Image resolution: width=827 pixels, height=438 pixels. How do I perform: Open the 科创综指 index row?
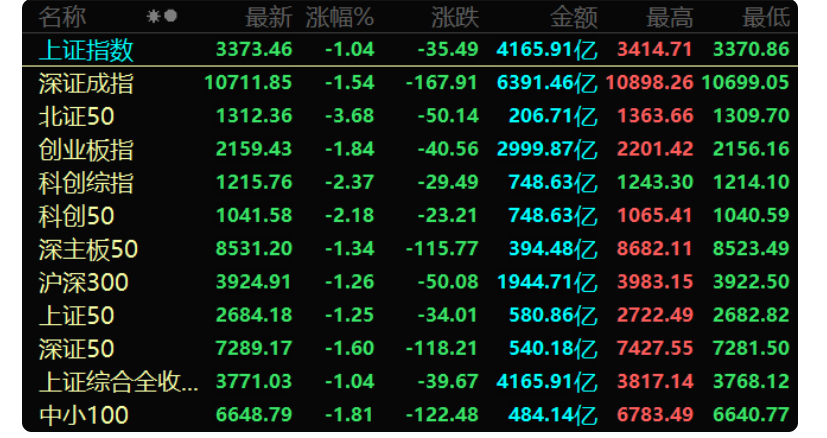point(409,183)
